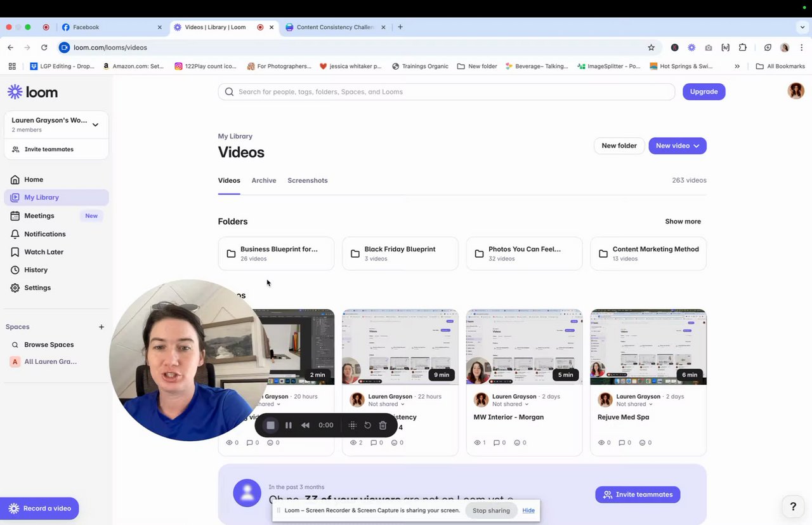The height and width of the screenshot is (525, 812).
Task: Show hidden bookmarks with the double chevron
Action: (x=737, y=66)
